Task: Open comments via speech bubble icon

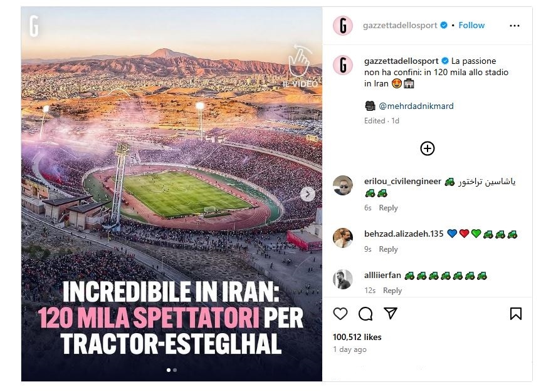Action: click(365, 313)
